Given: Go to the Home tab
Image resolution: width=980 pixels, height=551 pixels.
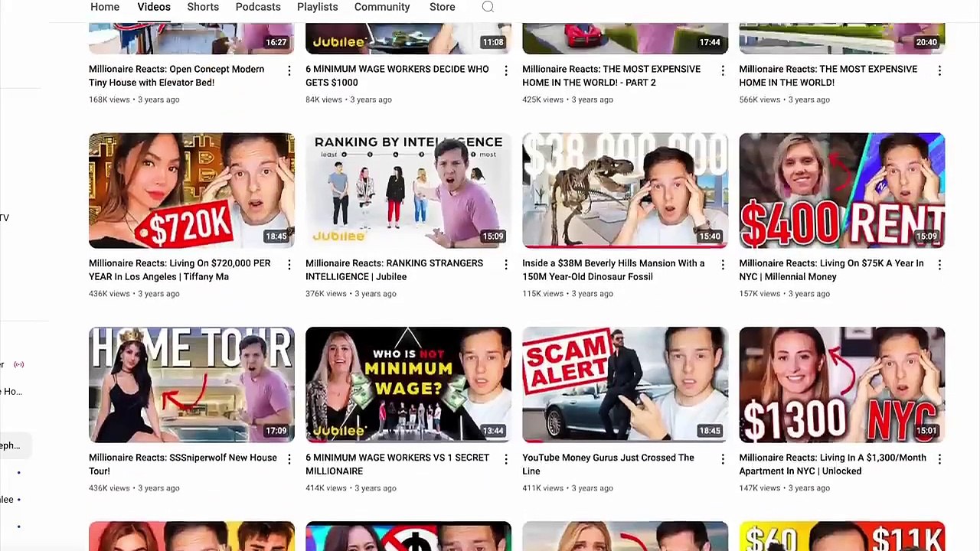Looking at the screenshot, I should [105, 7].
